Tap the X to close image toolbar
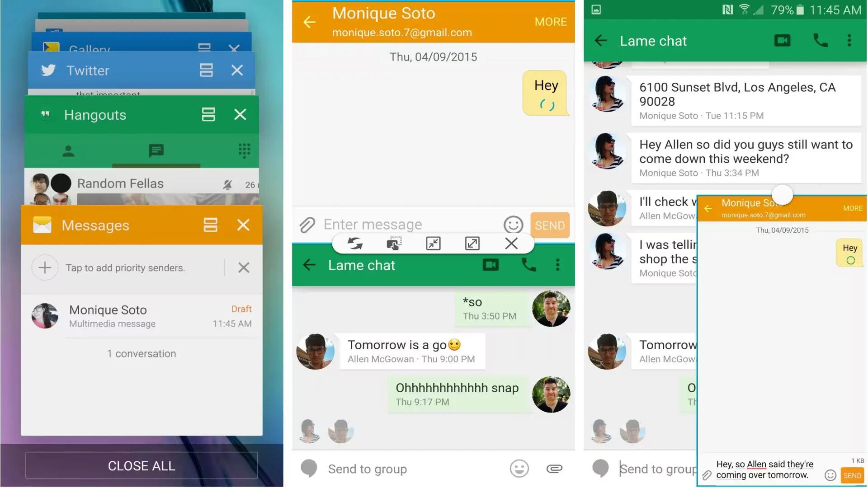 [x=511, y=243]
